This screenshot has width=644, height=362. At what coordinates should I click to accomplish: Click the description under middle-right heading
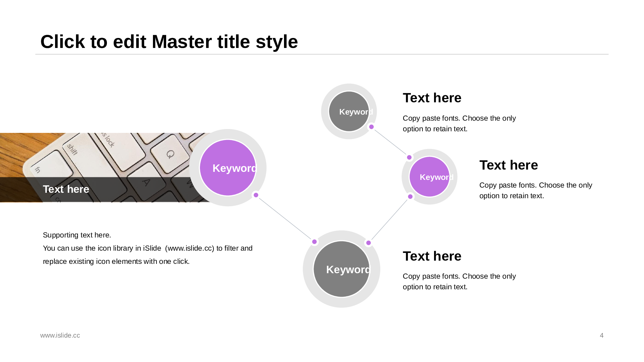(x=535, y=190)
